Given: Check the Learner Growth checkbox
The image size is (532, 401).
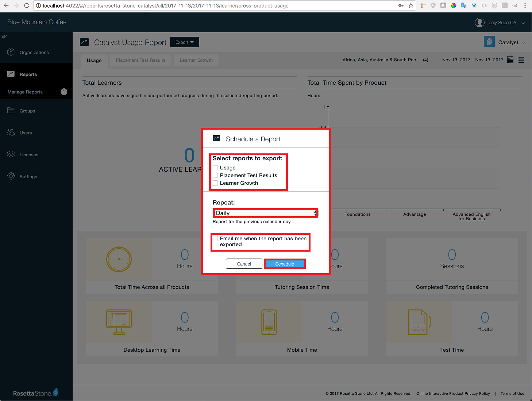Looking at the screenshot, I should pos(215,183).
